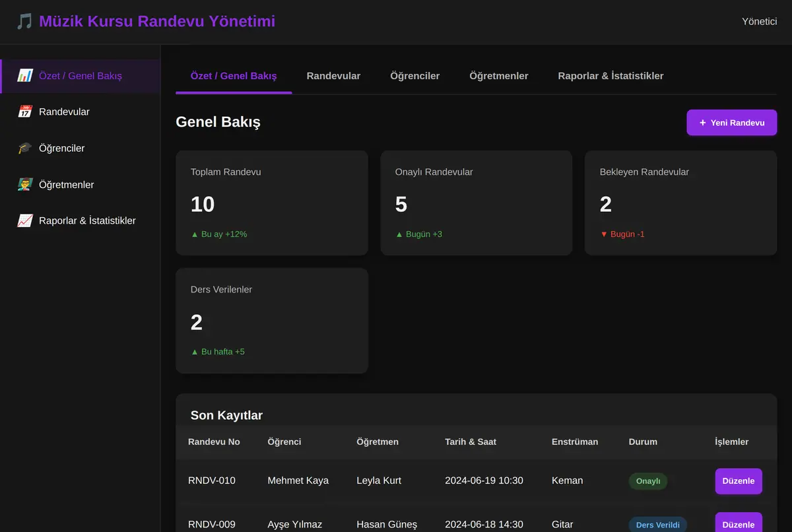This screenshot has height=532, width=792.
Task: Open Öğrenciler in the sidebar
Action: pyautogui.click(x=80, y=149)
